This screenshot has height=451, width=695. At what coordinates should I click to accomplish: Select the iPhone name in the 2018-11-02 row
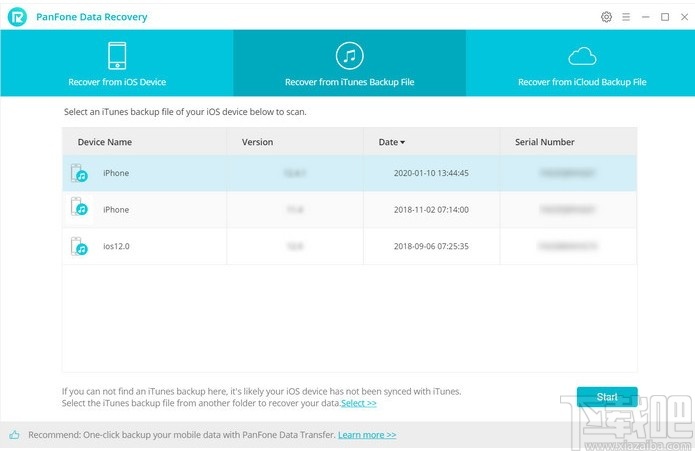click(x=116, y=210)
